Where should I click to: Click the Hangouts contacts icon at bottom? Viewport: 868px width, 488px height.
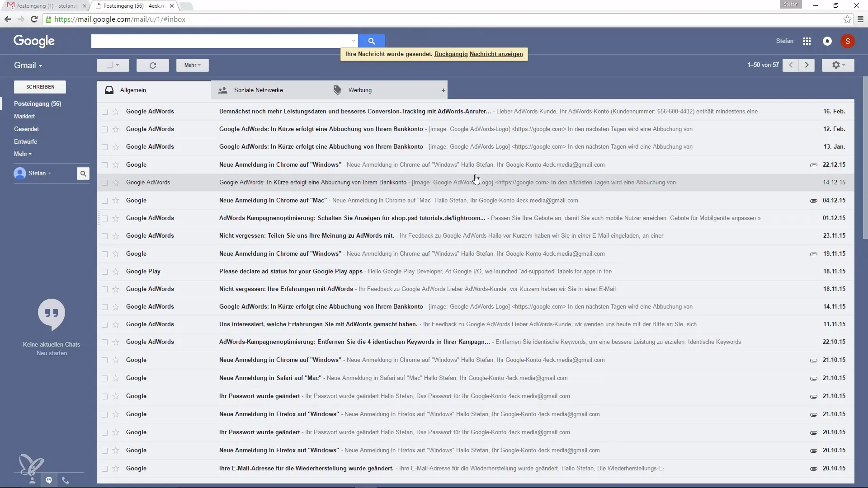pos(32,480)
